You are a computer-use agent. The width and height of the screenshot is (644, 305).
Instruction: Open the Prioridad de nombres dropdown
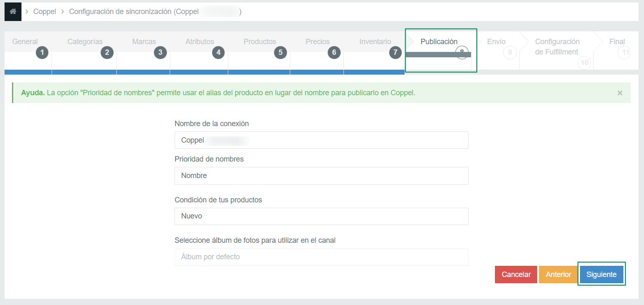tap(321, 176)
